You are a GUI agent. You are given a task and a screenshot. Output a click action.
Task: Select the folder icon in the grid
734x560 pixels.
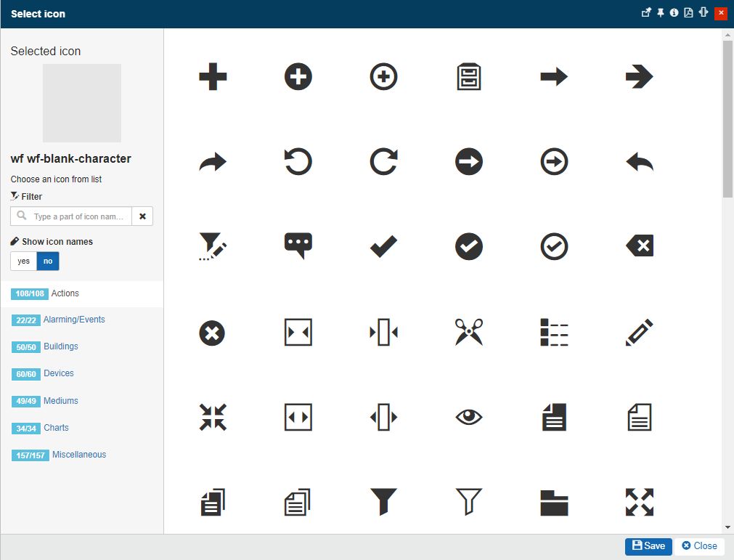coord(553,502)
